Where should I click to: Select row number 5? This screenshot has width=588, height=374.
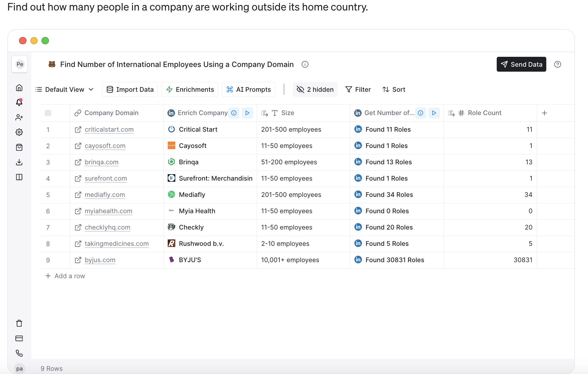coord(48,195)
